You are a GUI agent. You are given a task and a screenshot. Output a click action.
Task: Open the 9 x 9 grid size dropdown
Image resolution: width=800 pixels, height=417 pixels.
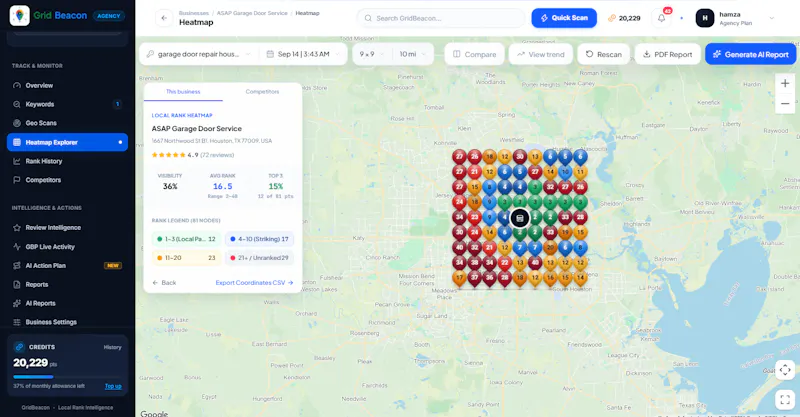tap(372, 54)
